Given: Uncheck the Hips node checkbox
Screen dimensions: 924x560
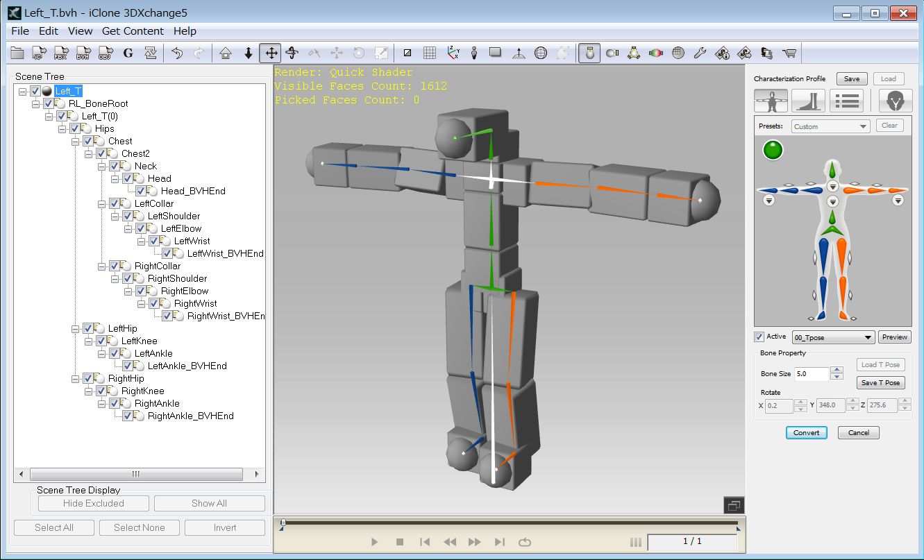Looking at the screenshot, I should (x=75, y=128).
